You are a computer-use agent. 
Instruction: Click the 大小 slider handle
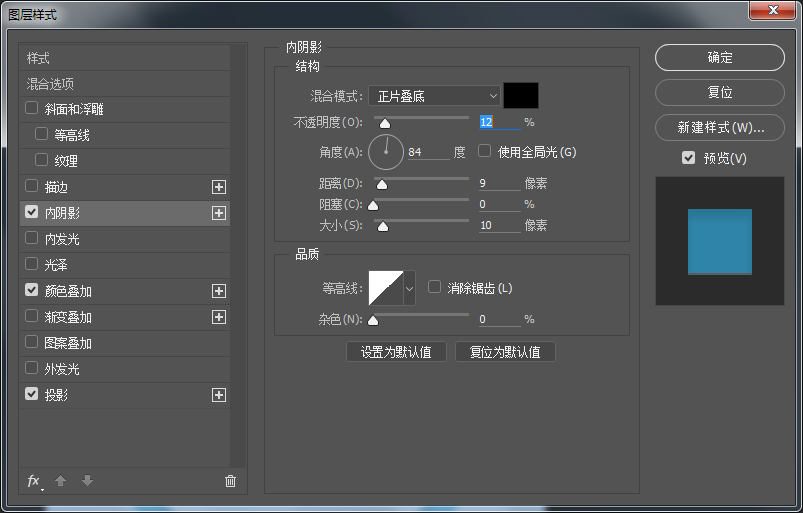pyautogui.click(x=383, y=226)
